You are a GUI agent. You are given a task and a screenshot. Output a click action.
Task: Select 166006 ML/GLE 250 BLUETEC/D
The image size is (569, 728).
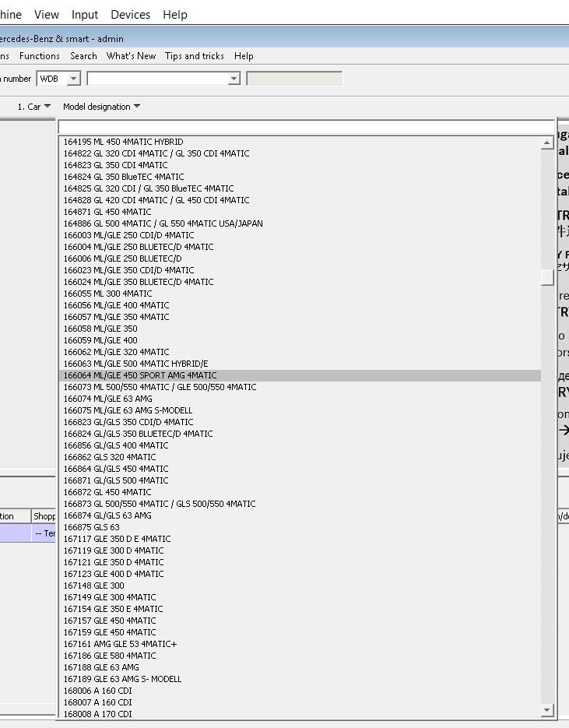tap(300, 258)
